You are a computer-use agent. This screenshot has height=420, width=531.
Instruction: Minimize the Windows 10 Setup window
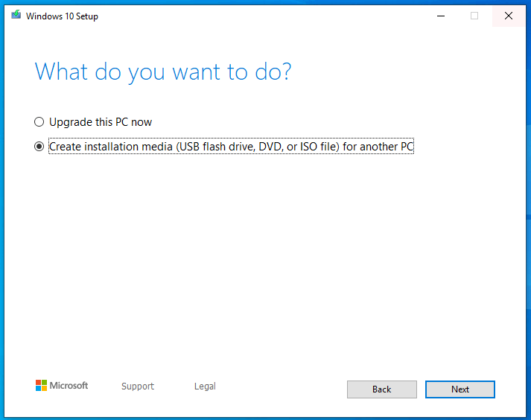tap(439, 16)
